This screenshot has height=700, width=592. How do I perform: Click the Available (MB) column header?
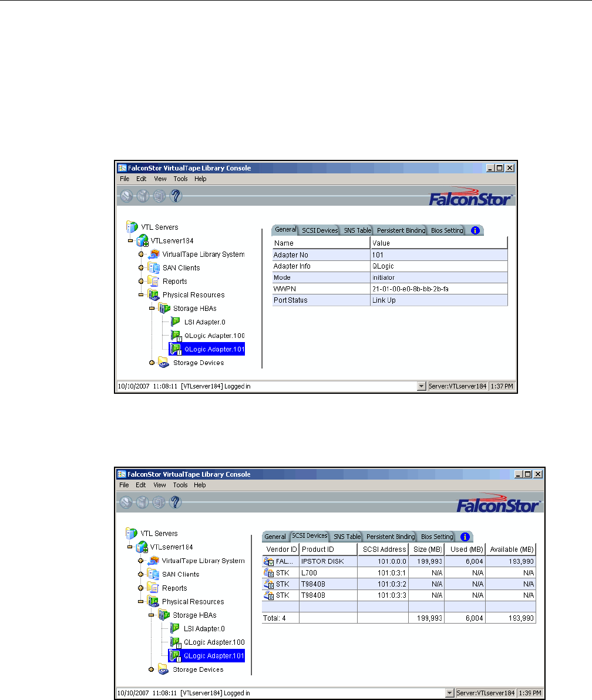click(512, 549)
